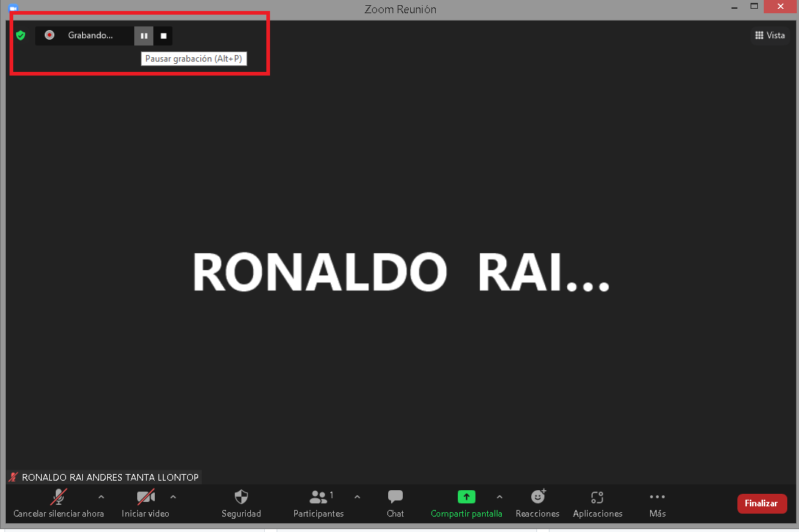Open the Reacciones panel
The width and height of the screenshot is (799, 532).
pyautogui.click(x=537, y=503)
